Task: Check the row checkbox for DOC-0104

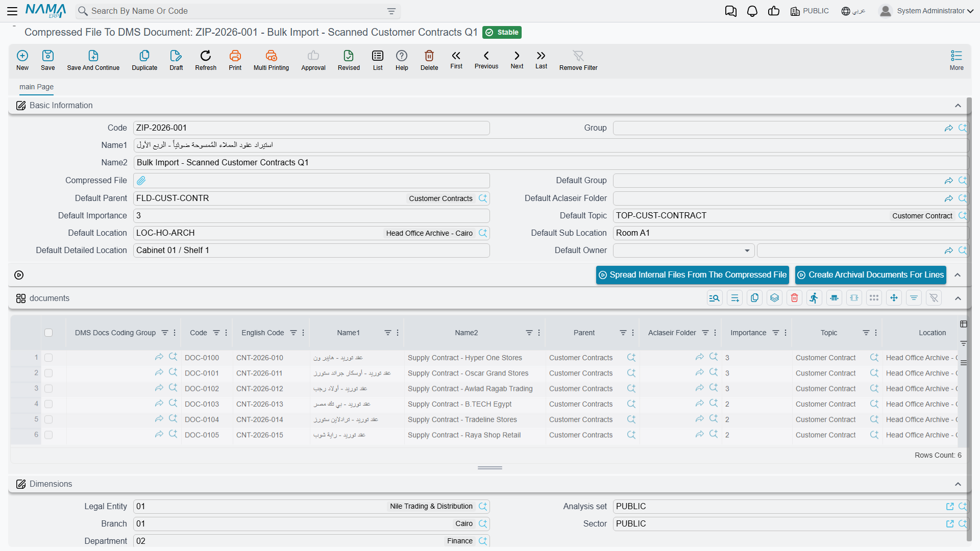Action: (48, 419)
